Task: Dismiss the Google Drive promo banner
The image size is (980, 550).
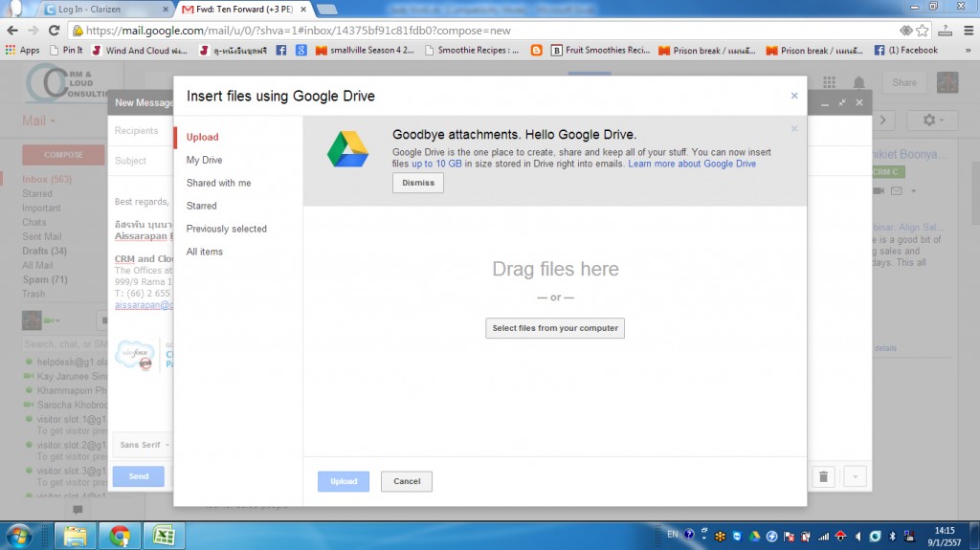Action: [x=417, y=183]
